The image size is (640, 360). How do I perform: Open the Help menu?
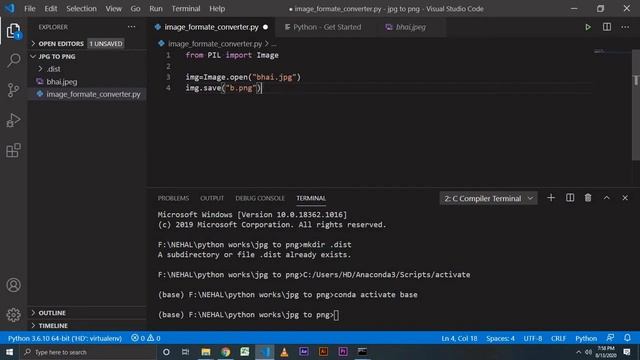(x=217, y=9)
